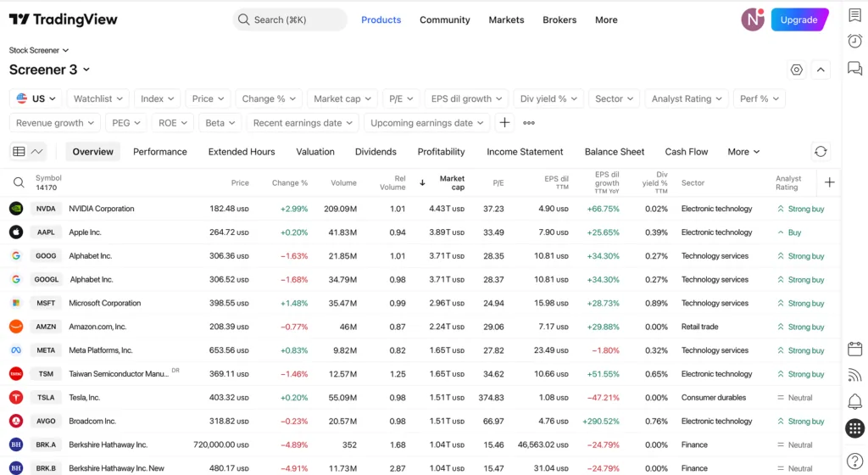Click Apple's Buy analyst rating
Image resolution: width=868 pixels, height=475 pixels.
coord(789,232)
